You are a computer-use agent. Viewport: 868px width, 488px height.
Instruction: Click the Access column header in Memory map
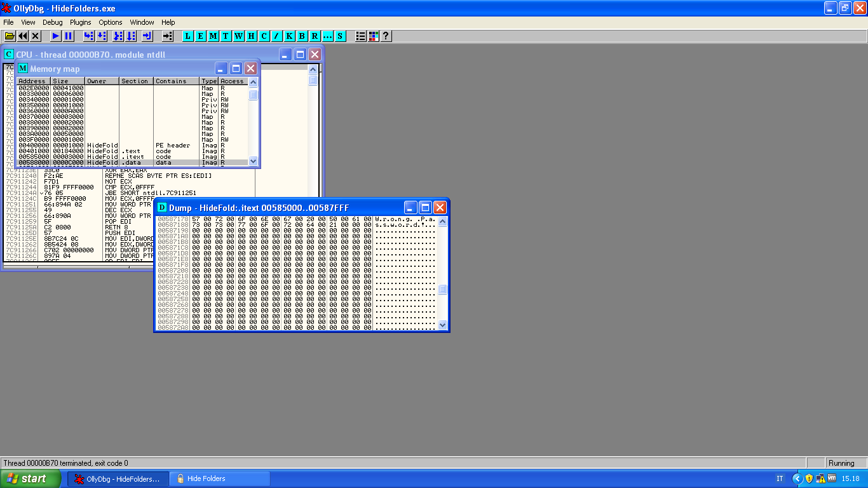click(x=233, y=81)
